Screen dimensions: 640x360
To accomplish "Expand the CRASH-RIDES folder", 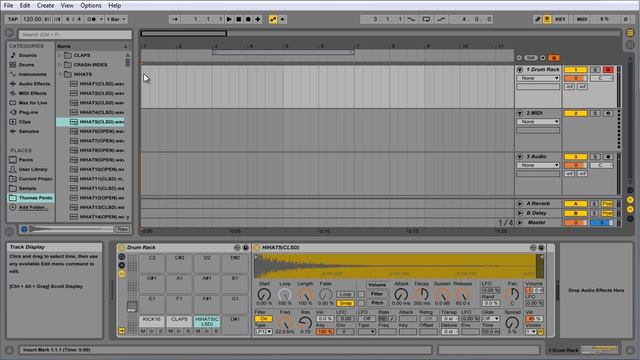I will tap(60, 64).
